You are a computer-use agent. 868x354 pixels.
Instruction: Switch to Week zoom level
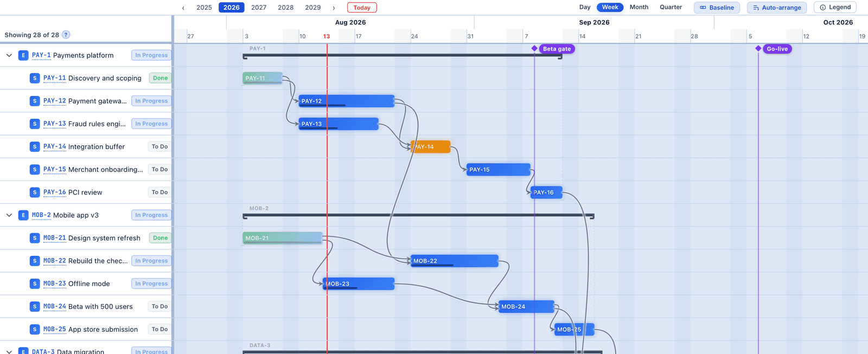point(610,7)
